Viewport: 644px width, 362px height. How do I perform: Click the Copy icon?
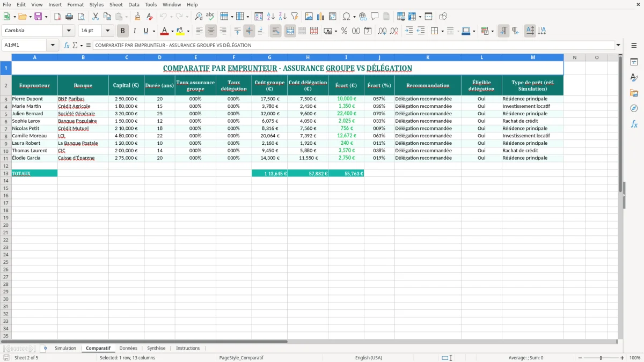[107, 17]
